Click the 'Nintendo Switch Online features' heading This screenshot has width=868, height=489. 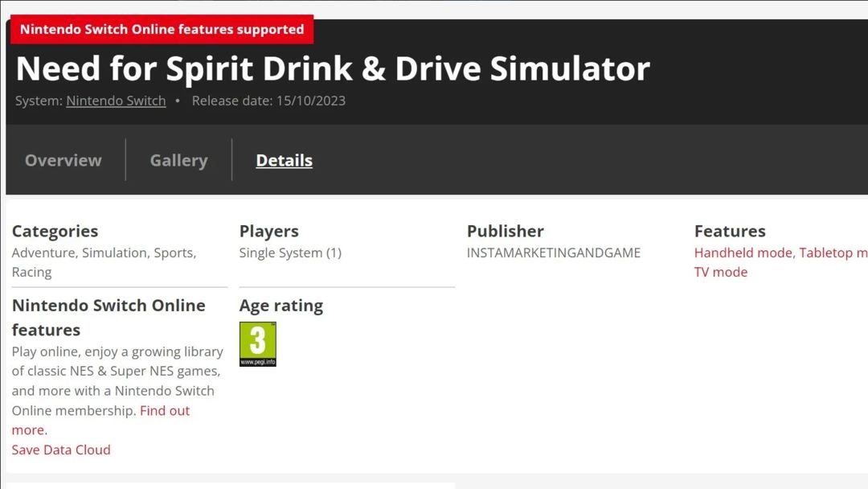[x=108, y=318]
